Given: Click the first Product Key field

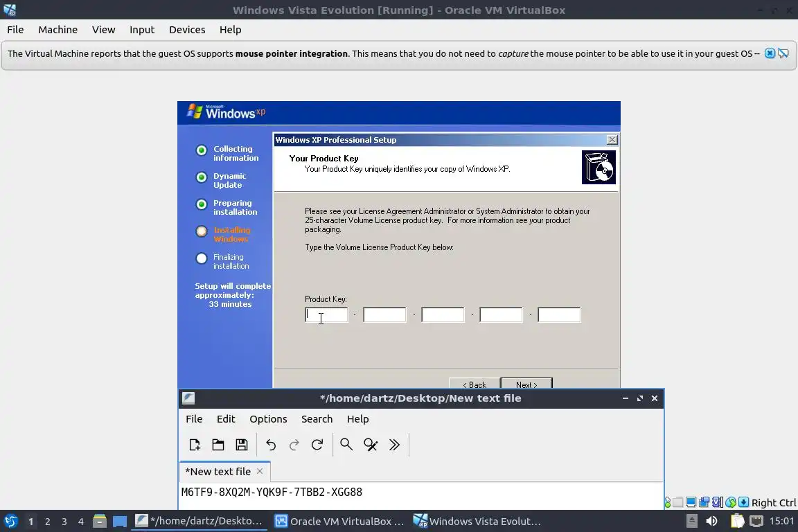Looking at the screenshot, I should [326, 314].
